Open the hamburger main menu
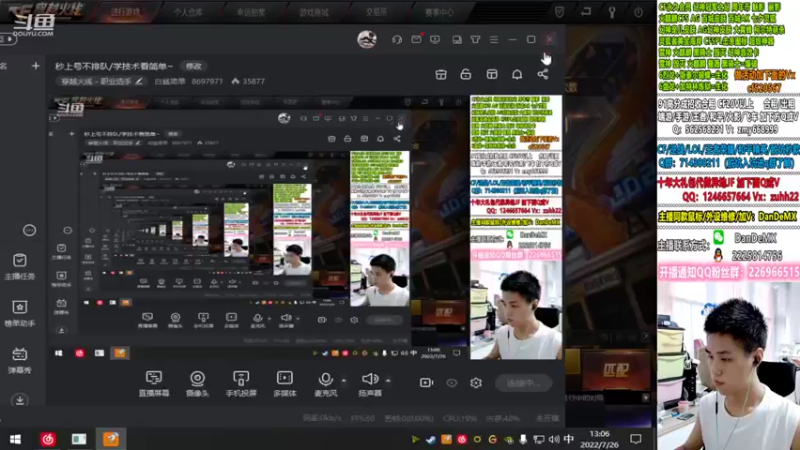 (x=493, y=39)
